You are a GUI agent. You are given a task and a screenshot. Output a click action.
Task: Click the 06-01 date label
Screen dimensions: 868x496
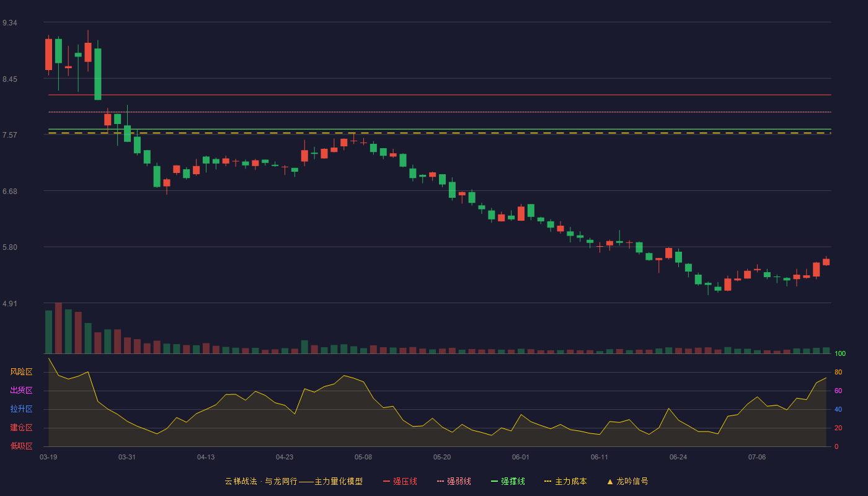[x=521, y=457]
